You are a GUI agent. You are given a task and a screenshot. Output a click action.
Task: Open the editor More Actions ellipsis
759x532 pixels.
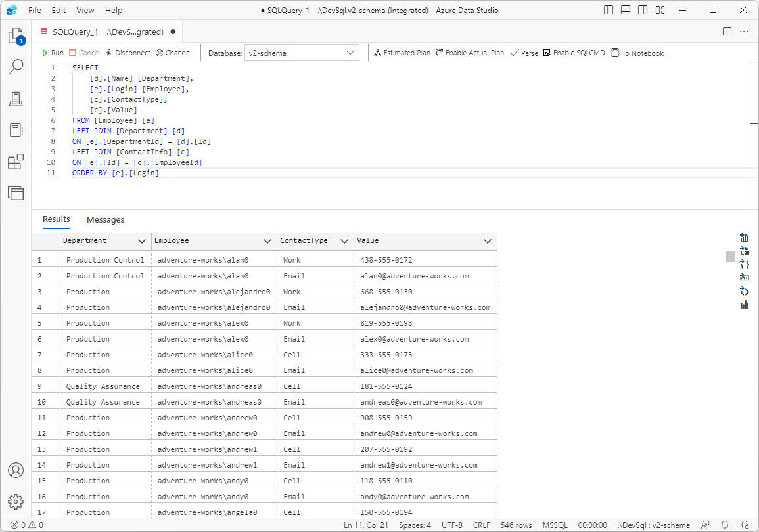(744, 32)
